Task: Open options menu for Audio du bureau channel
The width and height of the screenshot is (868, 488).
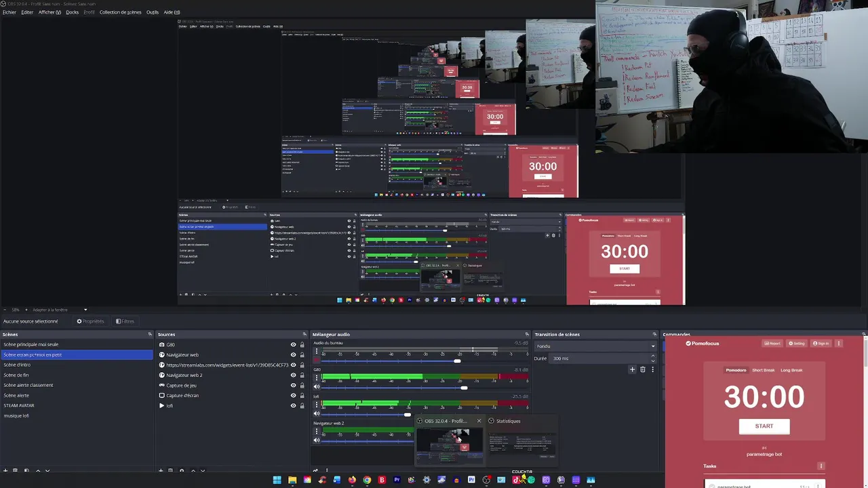Action: pos(316,352)
